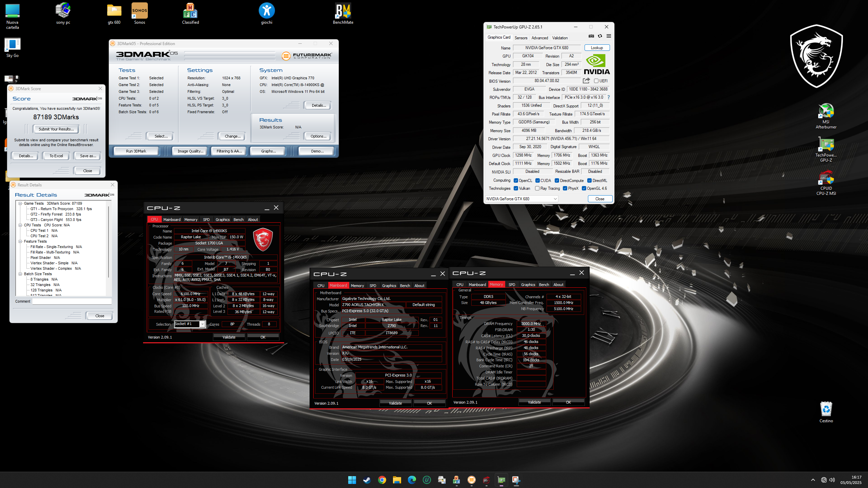Viewport: 868px width, 488px height.
Task: Collapse the CPU Tests tree node
Action: click(20, 225)
